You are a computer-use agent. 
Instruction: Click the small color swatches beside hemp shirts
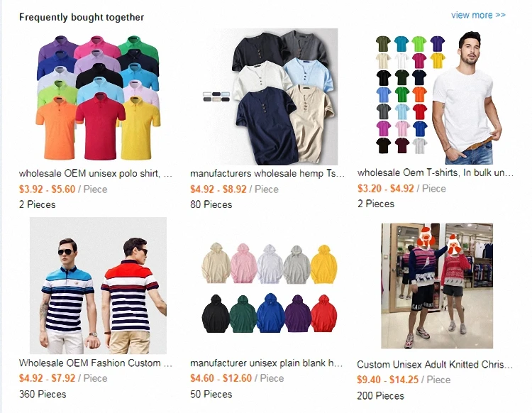tap(216, 97)
